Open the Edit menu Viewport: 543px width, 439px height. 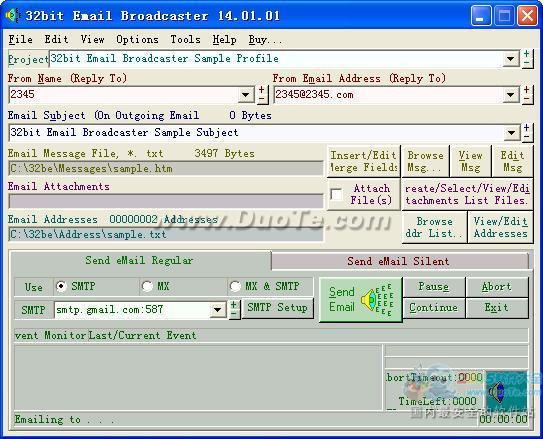pyautogui.click(x=56, y=39)
